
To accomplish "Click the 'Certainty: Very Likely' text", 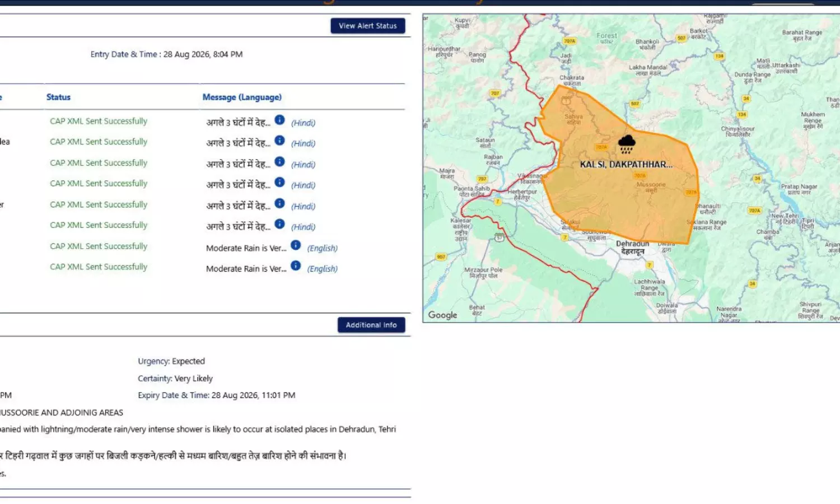I will tap(175, 379).
